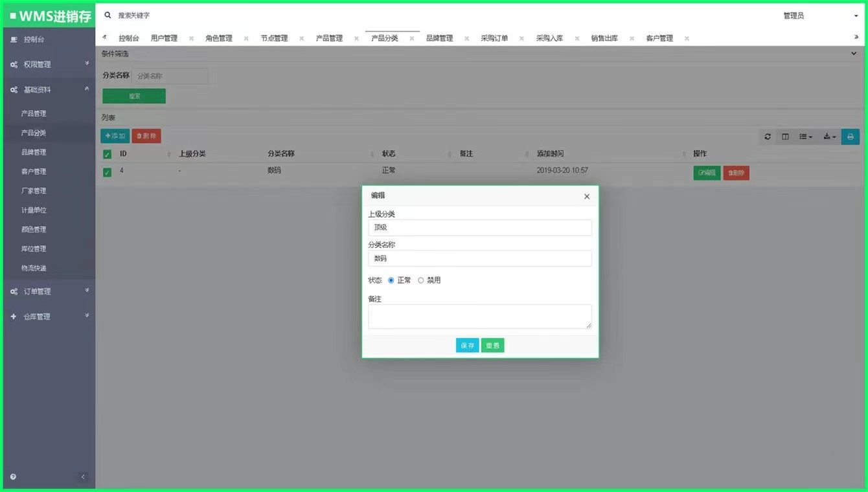Uncheck the checkbox for row ID 4
The height and width of the screenshot is (492, 868).
point(108,170)
